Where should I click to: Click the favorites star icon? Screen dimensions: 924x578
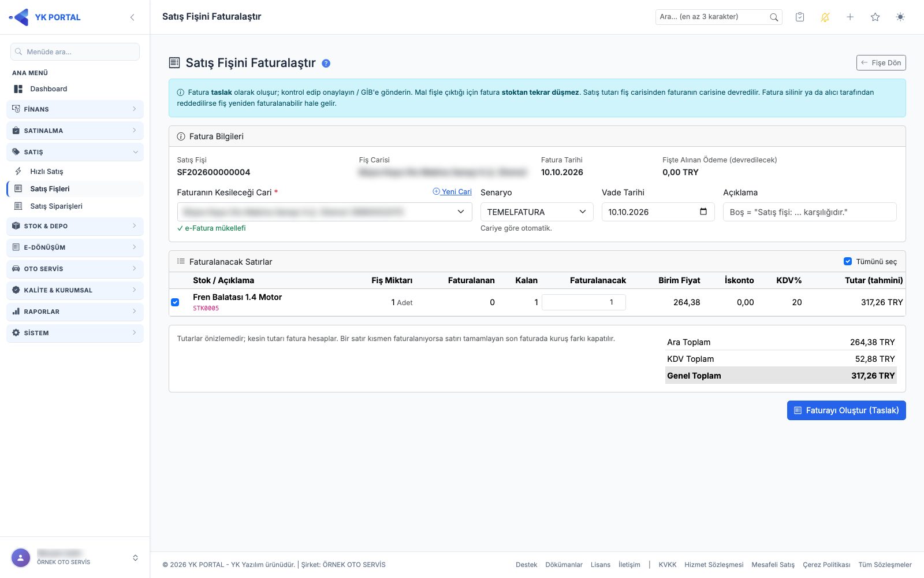[x=875, y=17]
